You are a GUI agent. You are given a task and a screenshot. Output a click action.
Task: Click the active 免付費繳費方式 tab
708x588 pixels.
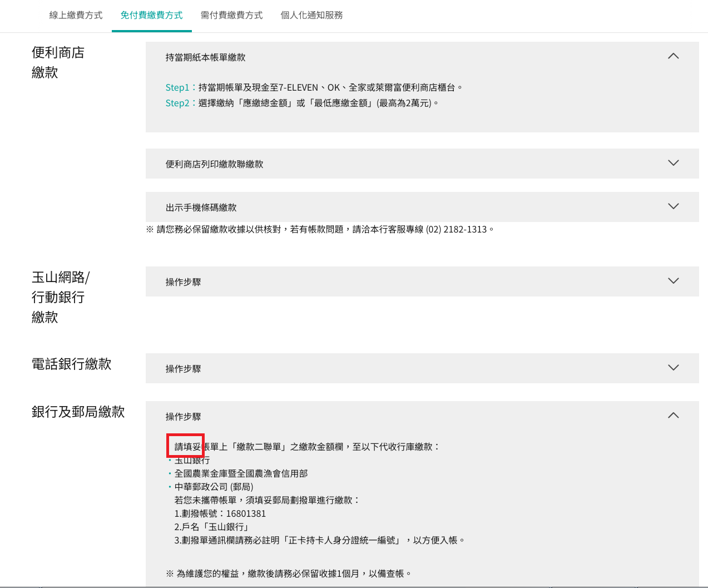pos(151,16)
